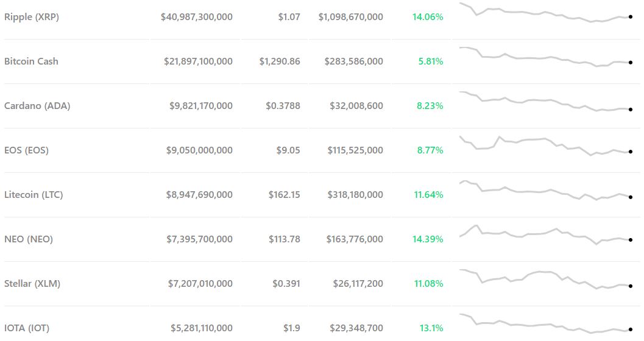Image resolution: width=644 pixels, height=341 pixels.
Task: Click the Bitcoin Cash coin name
Action: (31, 62)
